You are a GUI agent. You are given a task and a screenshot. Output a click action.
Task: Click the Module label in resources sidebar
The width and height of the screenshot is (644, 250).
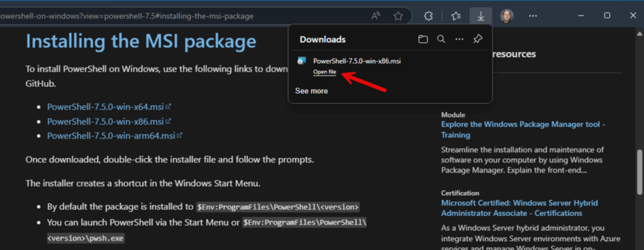[453, 115]
